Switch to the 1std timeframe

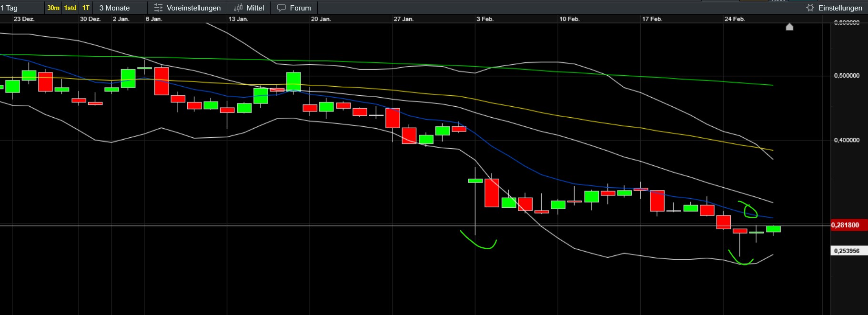coord(71,8)
